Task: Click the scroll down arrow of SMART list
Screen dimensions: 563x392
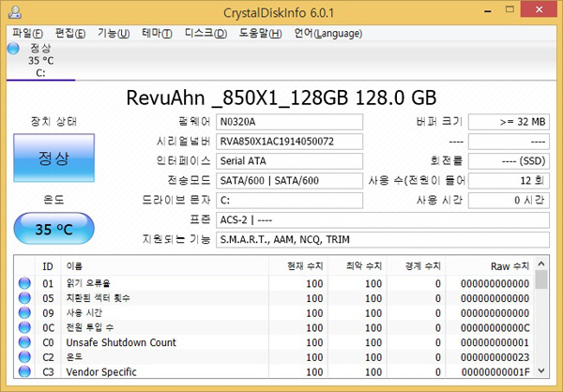Action: click(x=541, y=370)
